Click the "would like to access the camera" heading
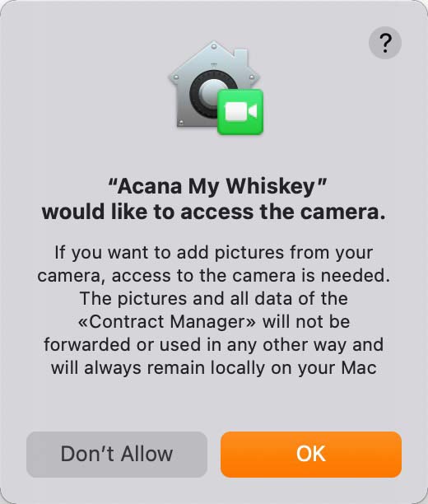 coord(214,212)
